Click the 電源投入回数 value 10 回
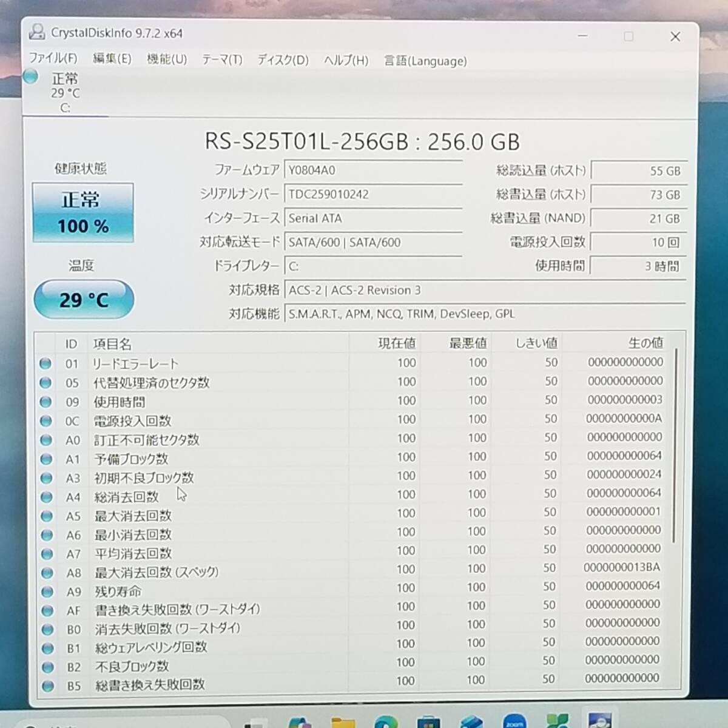Image resolution: width=728 pixels, height=728 pixels. pos(639,242)
